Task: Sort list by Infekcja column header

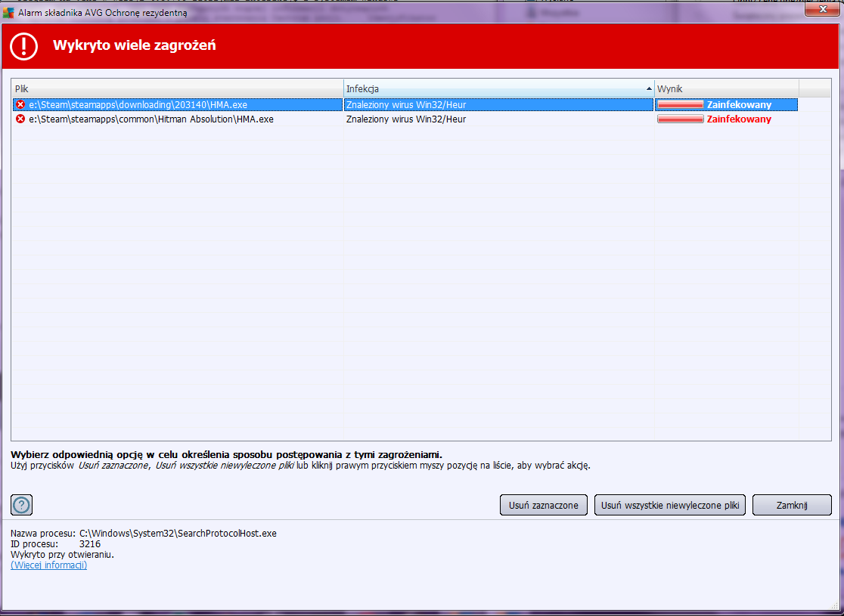Action: [499, 88]
